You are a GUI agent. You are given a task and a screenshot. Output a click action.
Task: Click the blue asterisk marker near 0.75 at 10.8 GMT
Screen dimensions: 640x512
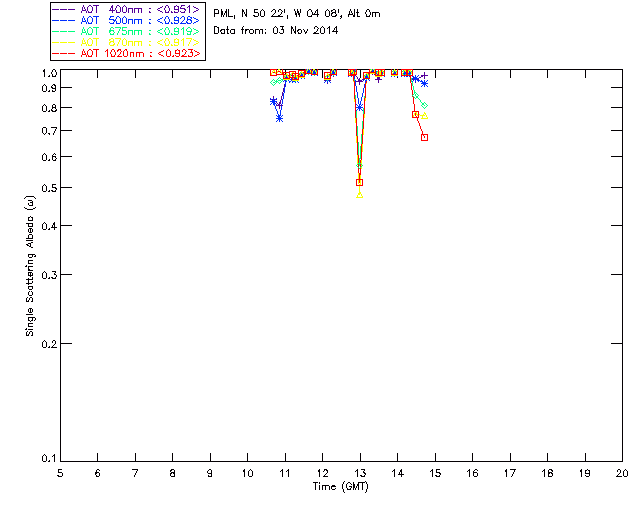pyautogui.click(x=280, y=118)
